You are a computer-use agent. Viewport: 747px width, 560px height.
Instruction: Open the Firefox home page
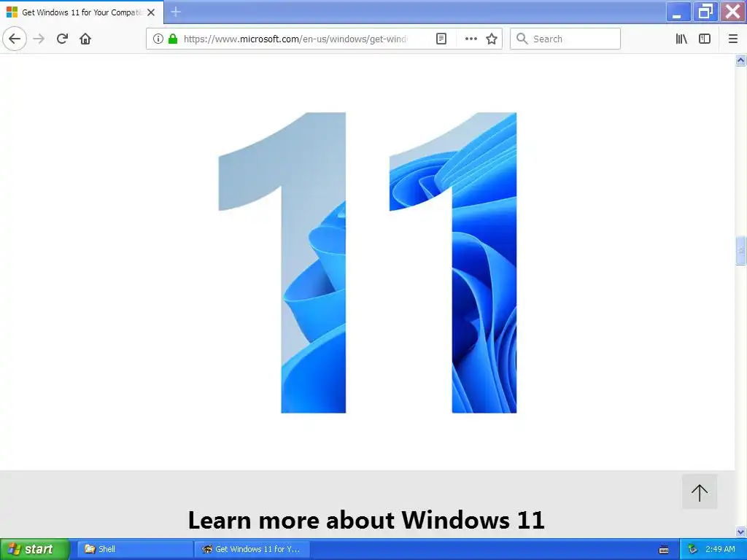85,39
